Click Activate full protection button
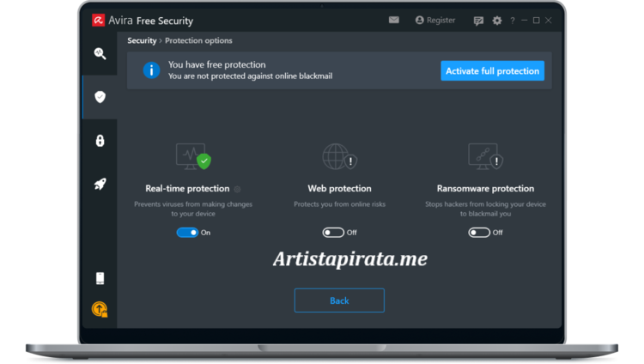This screenshot has width=644, height=364. coord(493,70)
